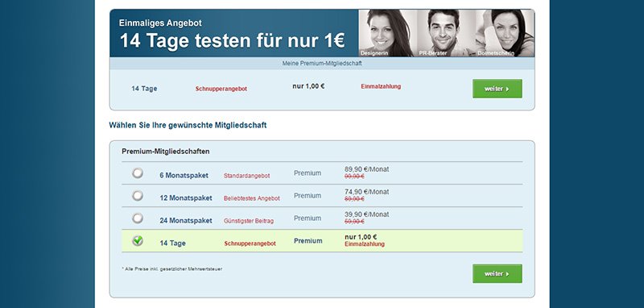Viewport: 644px width, 308px height.
Task: Click 'nur 1,00 €' in top offer box
Action: [x=308, y=86]
